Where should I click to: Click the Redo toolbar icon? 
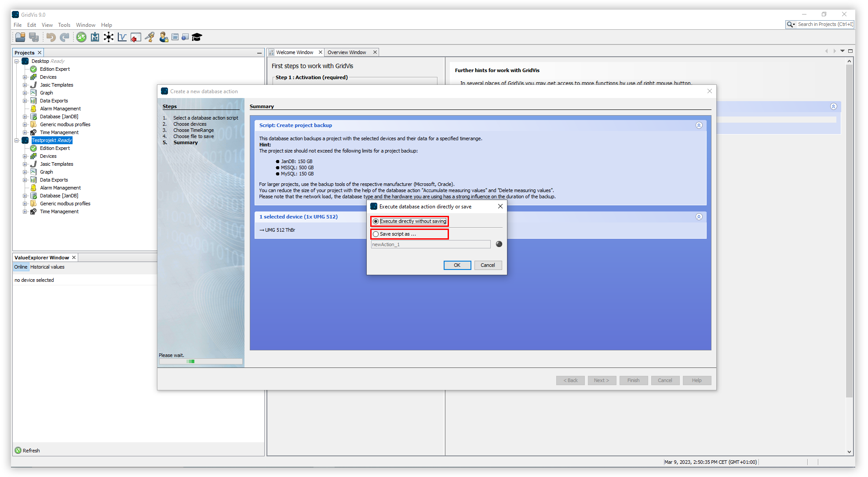point(65,37)
